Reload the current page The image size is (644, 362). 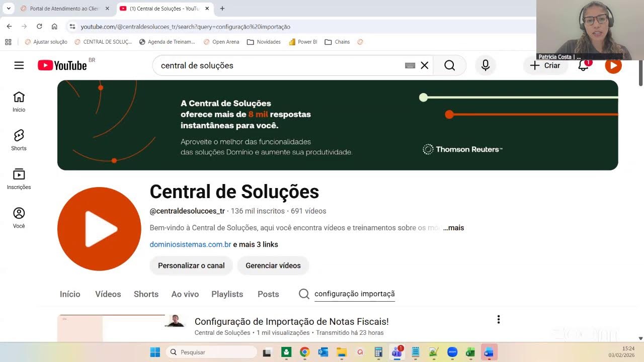tap(39, 27)
